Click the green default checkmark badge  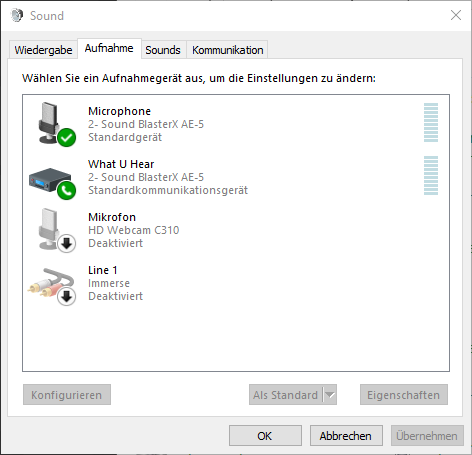[67, 137]
